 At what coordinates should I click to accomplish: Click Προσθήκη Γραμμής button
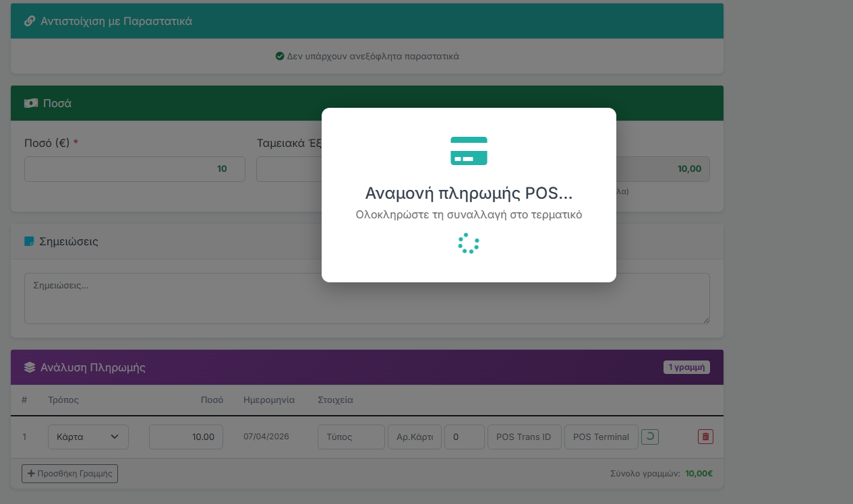tap(69, 474)
